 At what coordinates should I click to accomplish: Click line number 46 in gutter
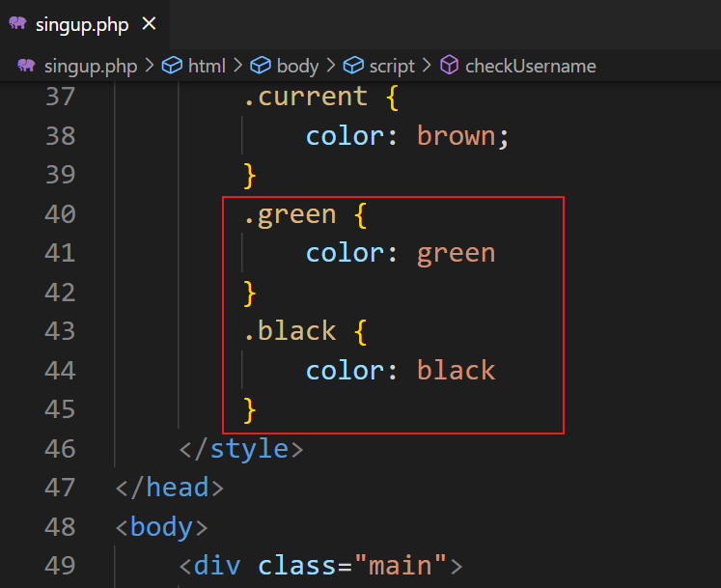(x=60, y=449)
